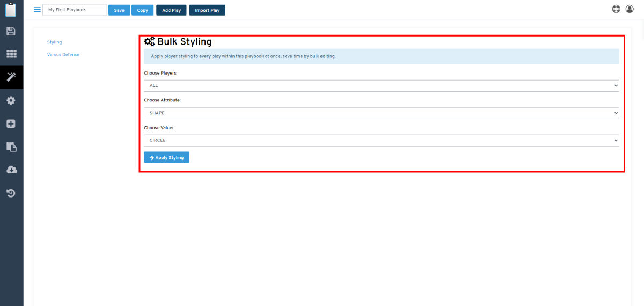Toggle the hamburger menu icon
Screen dimensions: 644x306
pos(37,10)
